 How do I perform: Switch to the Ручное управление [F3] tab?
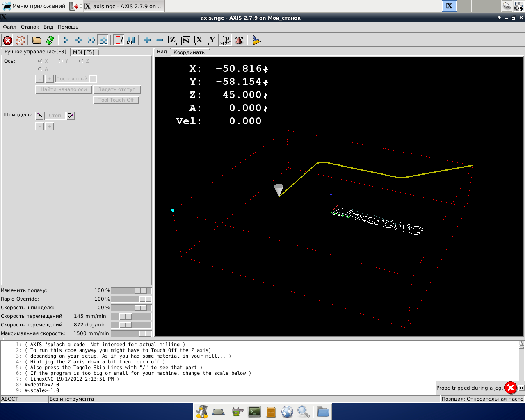[35, 52]
